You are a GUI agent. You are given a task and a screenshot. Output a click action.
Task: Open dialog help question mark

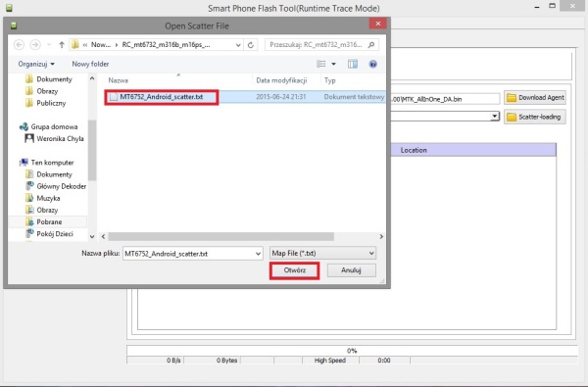pos(372,64)
